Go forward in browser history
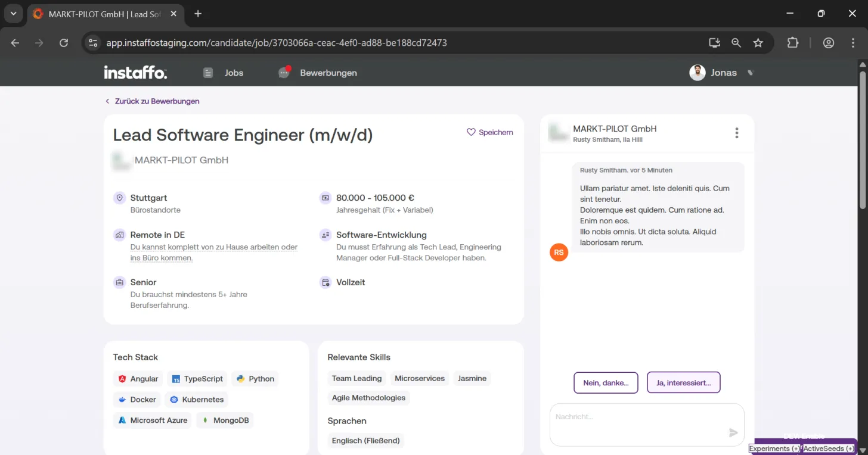 [39, 43]
